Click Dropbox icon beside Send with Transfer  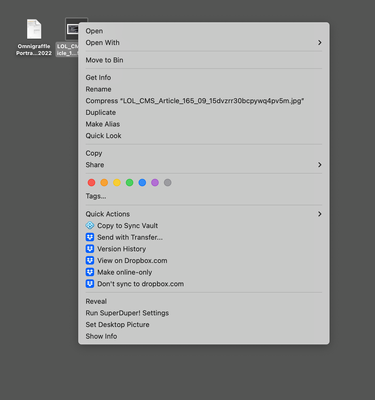[90, 237]
